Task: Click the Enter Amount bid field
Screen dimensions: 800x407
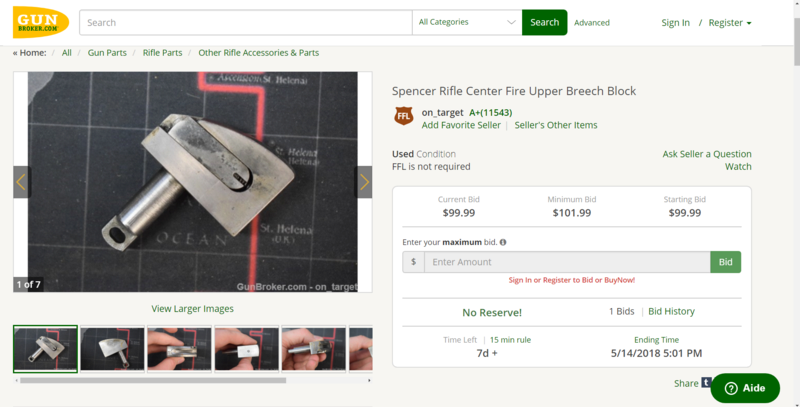Action: [x=567, y=262]
